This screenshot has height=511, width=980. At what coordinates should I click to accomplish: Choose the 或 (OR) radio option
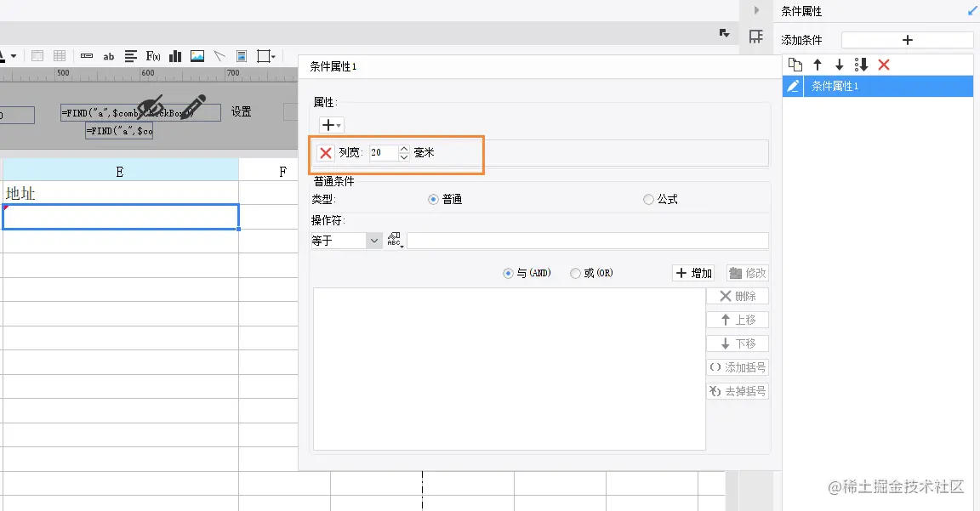[x=575, y=273]
